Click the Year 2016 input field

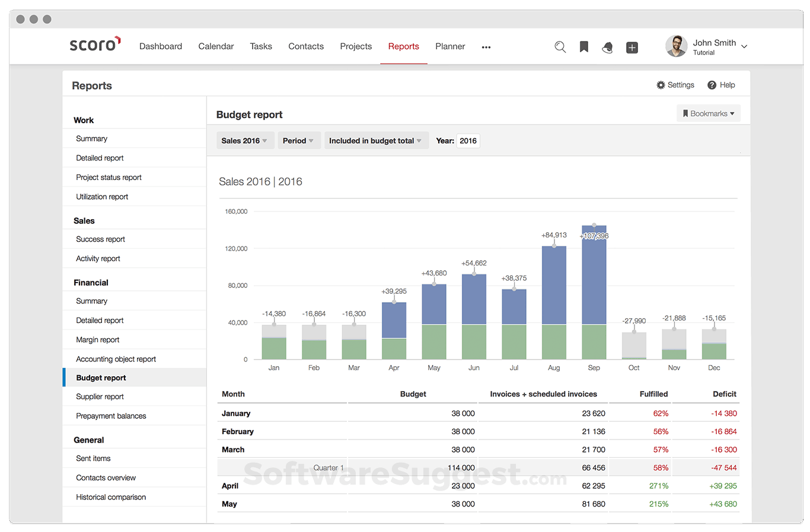tap(468, 141)
